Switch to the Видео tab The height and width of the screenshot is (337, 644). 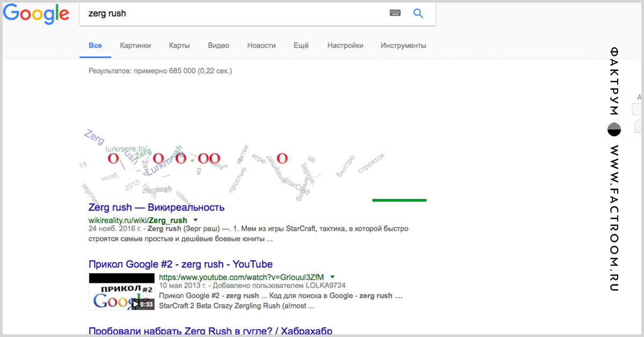pyautogui.click(x=218, y=46)
